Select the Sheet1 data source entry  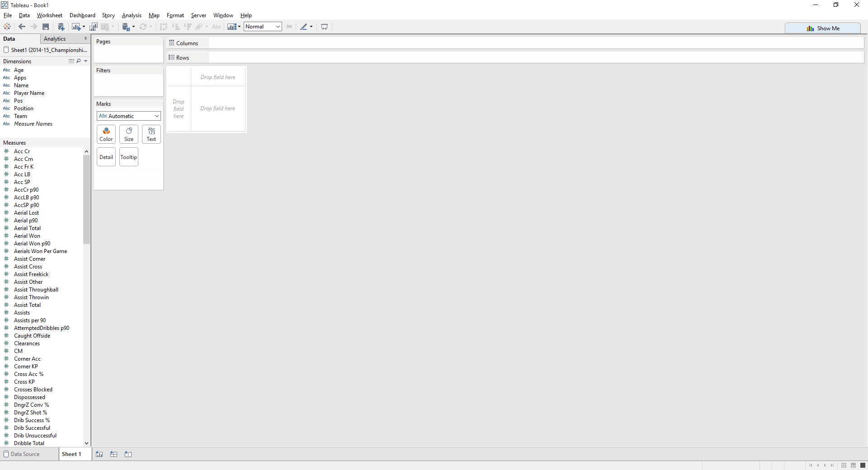[45, 50]
